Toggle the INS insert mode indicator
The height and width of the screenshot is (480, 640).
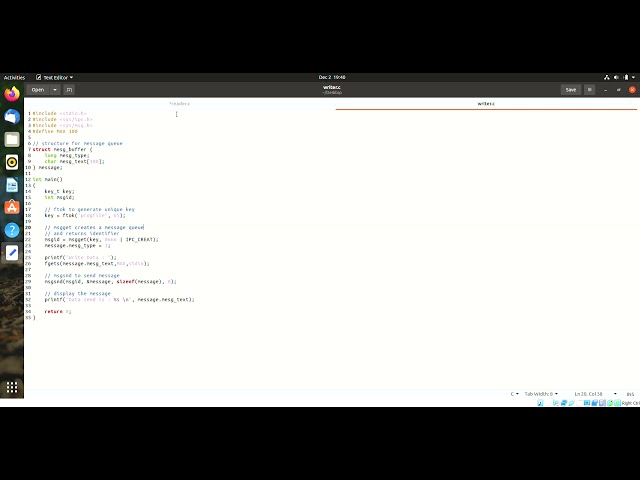click(x=630, y=394)
